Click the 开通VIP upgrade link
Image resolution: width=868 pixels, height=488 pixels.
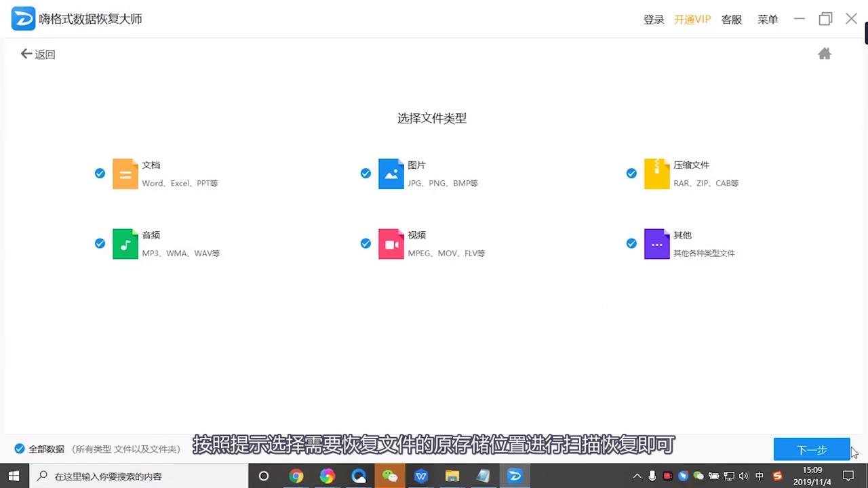pyautogui.click(x=692, y=19)
